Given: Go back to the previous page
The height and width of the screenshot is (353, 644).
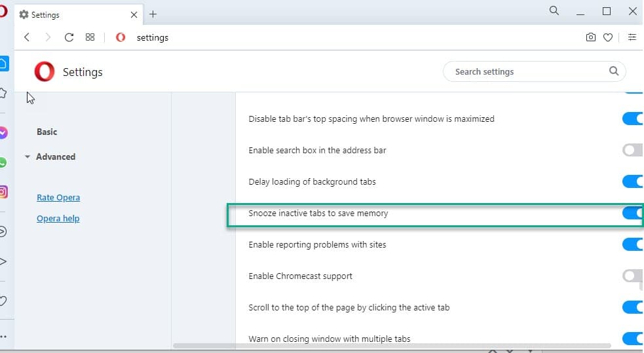Looking at the screenshot, I should (x=27, y=37).
